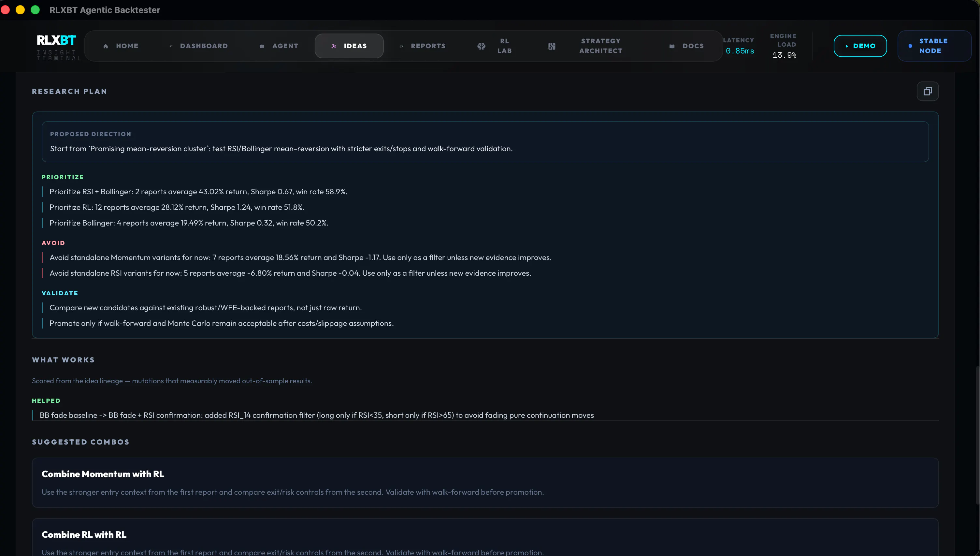Click the Agent tab icon

(262, 46)
